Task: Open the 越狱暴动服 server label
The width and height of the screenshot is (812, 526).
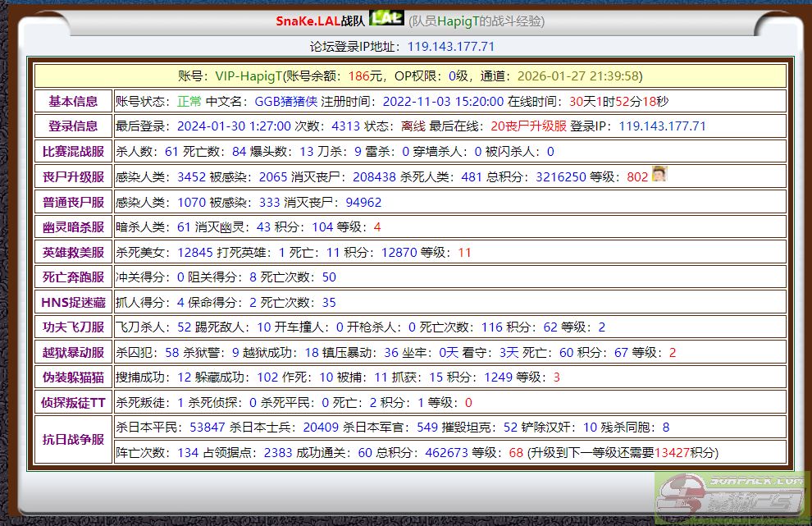Action: [73, 353]
